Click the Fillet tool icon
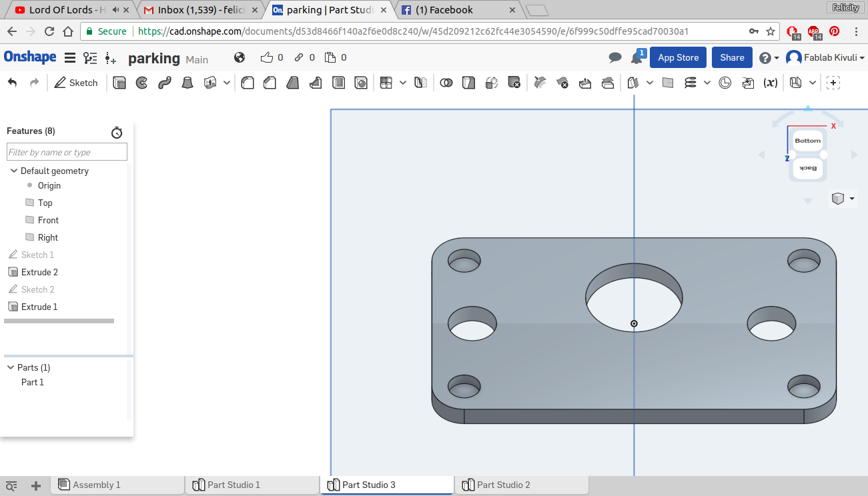Image resolution: width=868 pixels, height=496 pixels. pyautogui.click(x=248, y=83)
